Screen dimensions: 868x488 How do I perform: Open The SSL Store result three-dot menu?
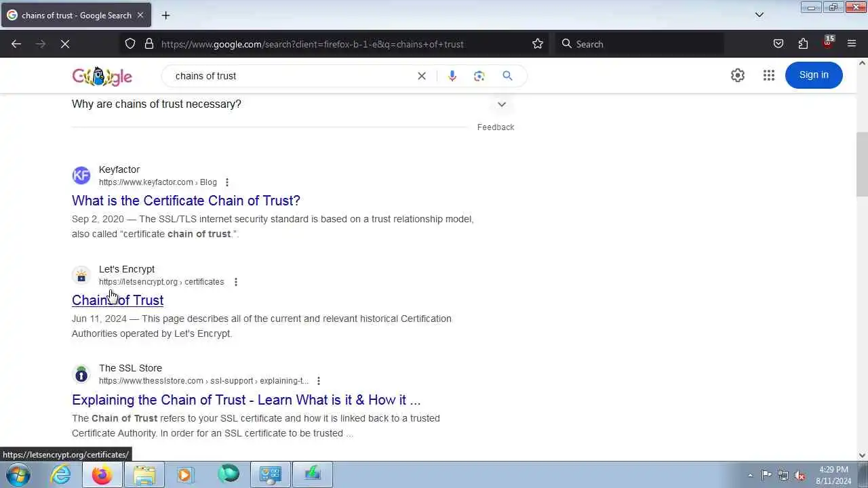click(318, 381)
